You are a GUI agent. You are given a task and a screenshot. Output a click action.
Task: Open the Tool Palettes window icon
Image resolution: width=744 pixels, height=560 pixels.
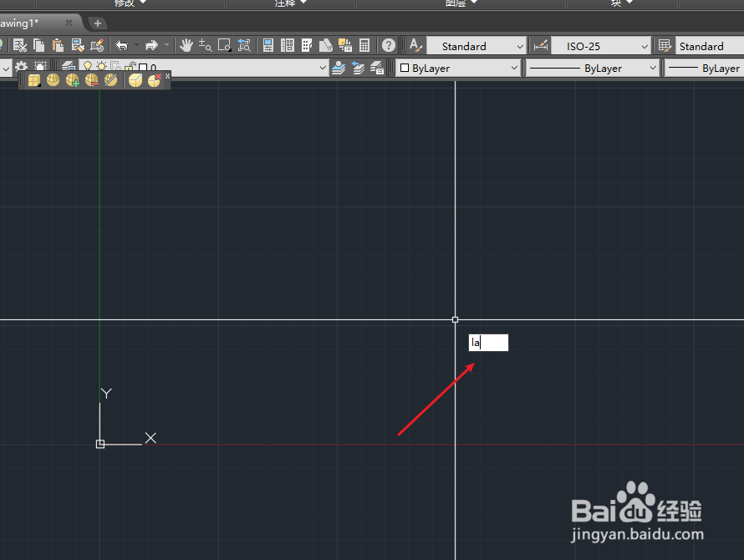307,46
